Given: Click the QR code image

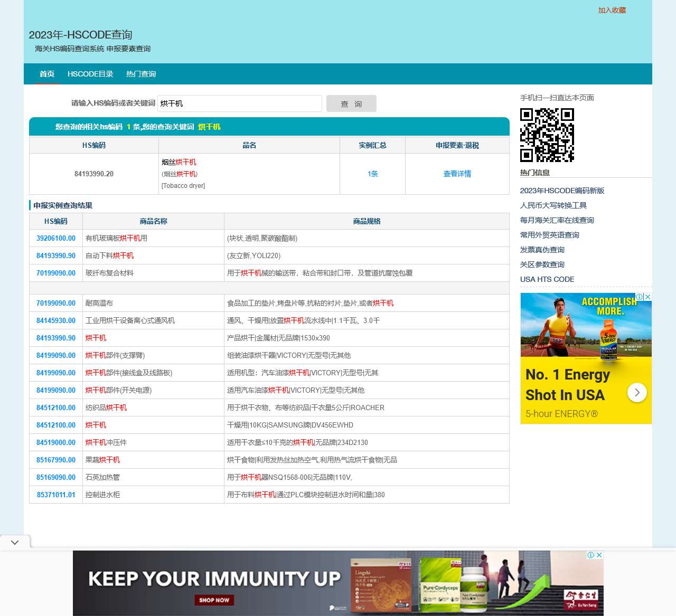Looking at the screenshot, I should [547, 135].
